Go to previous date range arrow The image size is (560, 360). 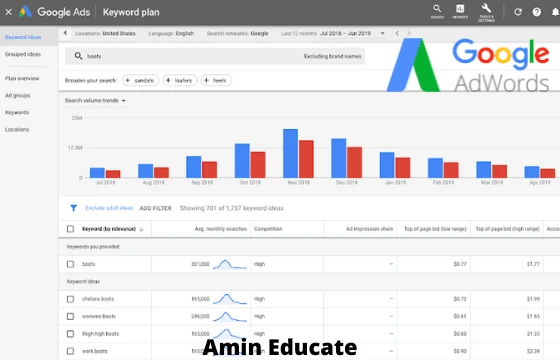pyautogui.click(x=397, y=33)
